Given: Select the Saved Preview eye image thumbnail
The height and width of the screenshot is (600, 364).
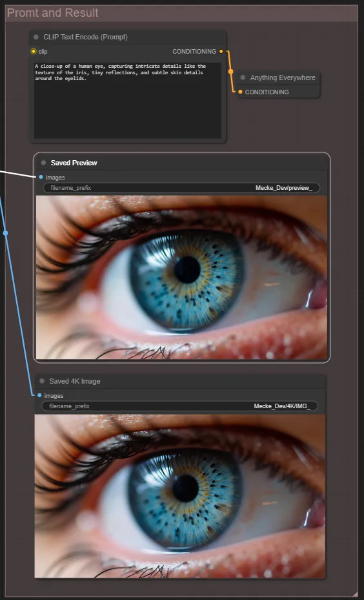Looking at the screenshot, I should tap(181, 278).
